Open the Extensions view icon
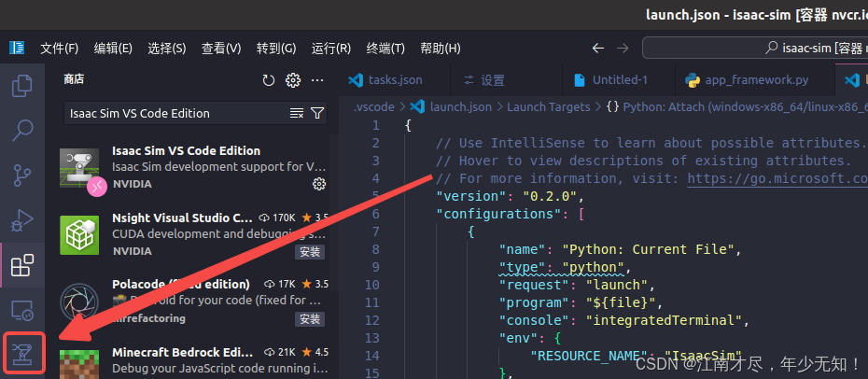Screen dimensions: 868x379 [x=22, y=265]
